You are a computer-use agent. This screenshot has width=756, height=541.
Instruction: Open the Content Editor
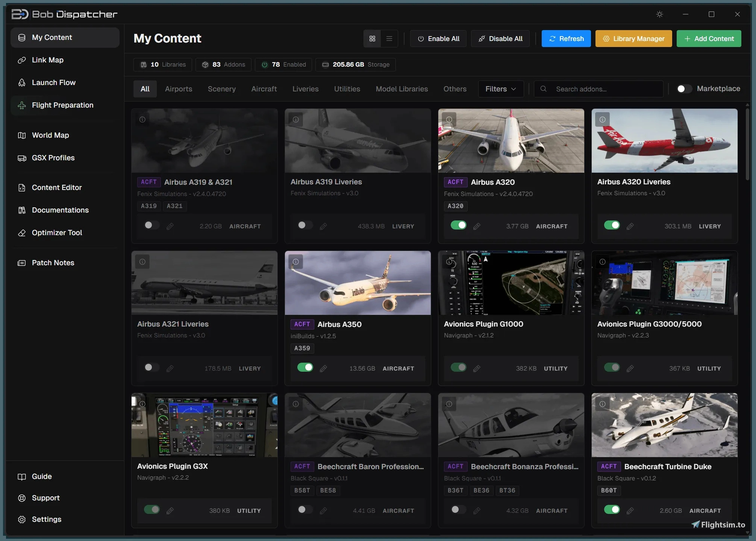click(x=65, y=188)
